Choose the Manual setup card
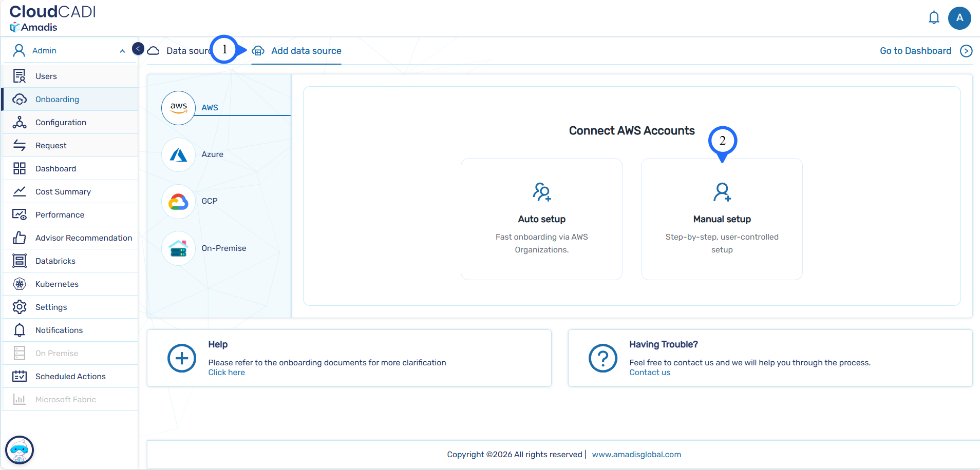This screenshot has height=470, width=980. (721, 219)
